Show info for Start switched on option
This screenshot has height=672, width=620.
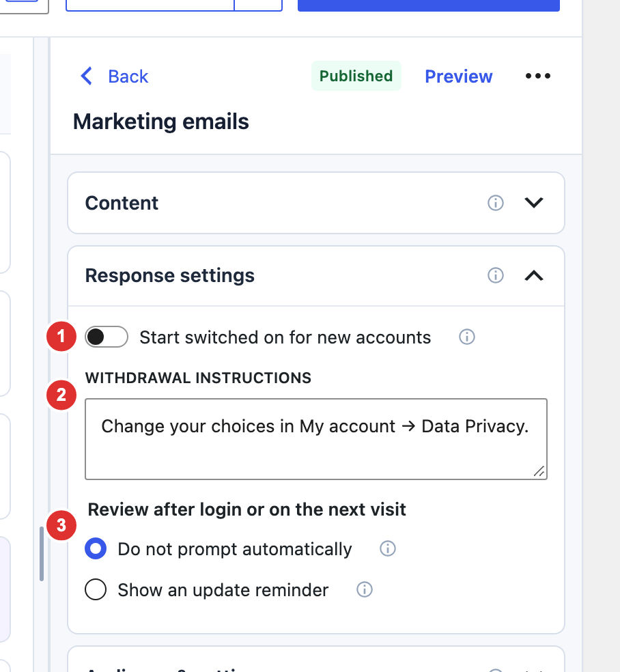click(467, 337)
